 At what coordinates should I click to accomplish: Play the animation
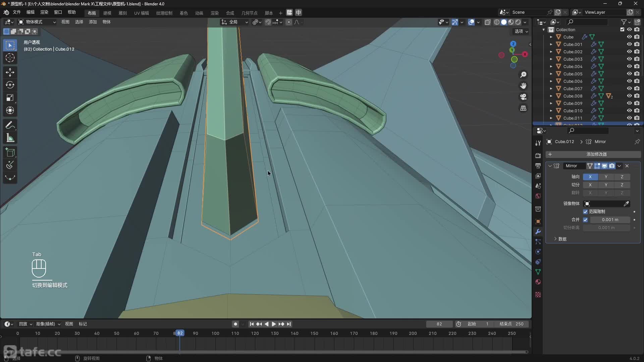point(274,324)
